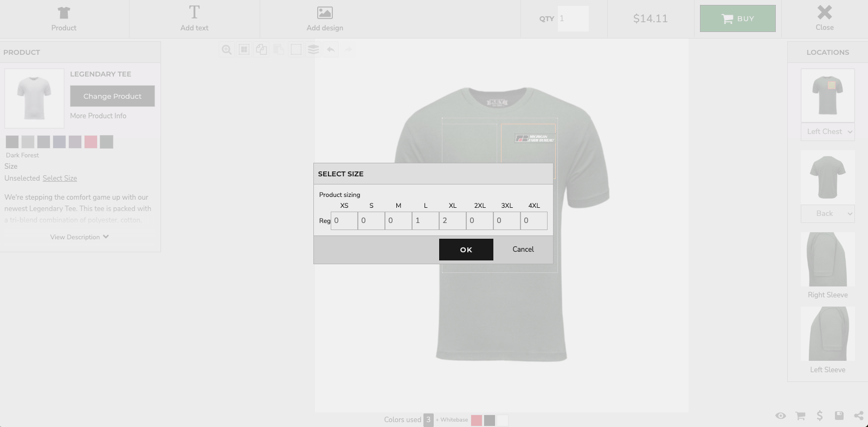Click the floppy disk save icon
Screen dimensions: 868x427
pyautogui.click(x=839, y=416)
